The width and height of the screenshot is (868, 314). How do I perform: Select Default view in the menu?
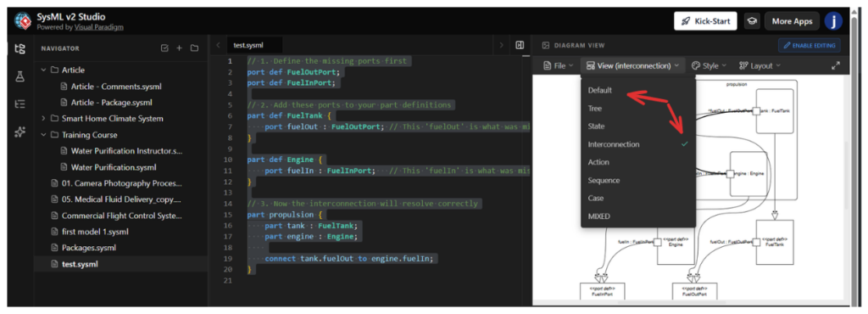[x=637, y=90]
